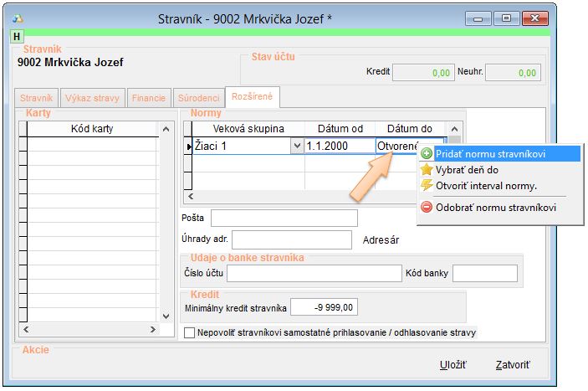Open the Výkaz stravy tab
Screen dimensions: 588x391
pyautogui.click(x=94, y=98)
